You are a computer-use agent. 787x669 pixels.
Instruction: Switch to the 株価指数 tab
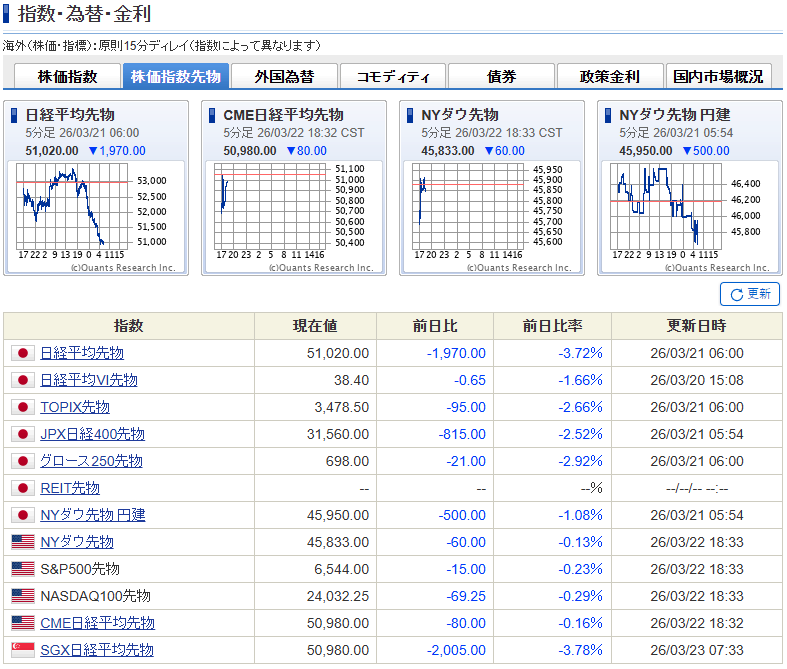point(67,76)
